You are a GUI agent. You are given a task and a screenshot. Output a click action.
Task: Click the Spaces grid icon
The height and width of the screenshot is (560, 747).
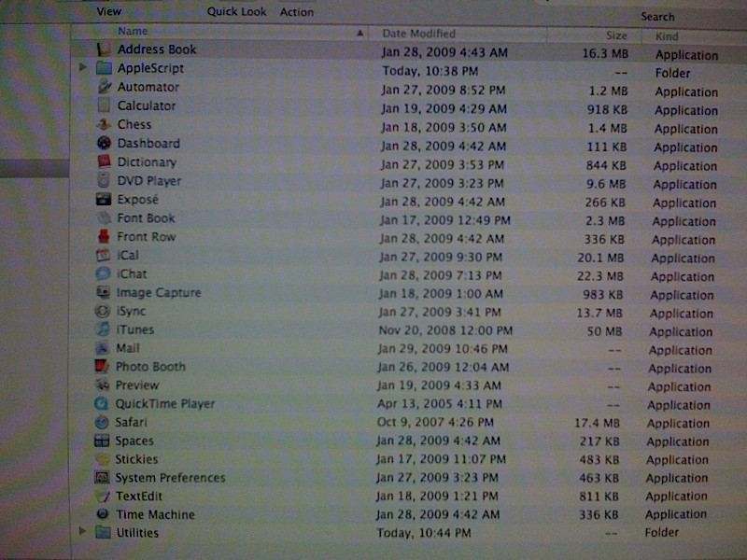pyautogui.click(x=102, y=441)
